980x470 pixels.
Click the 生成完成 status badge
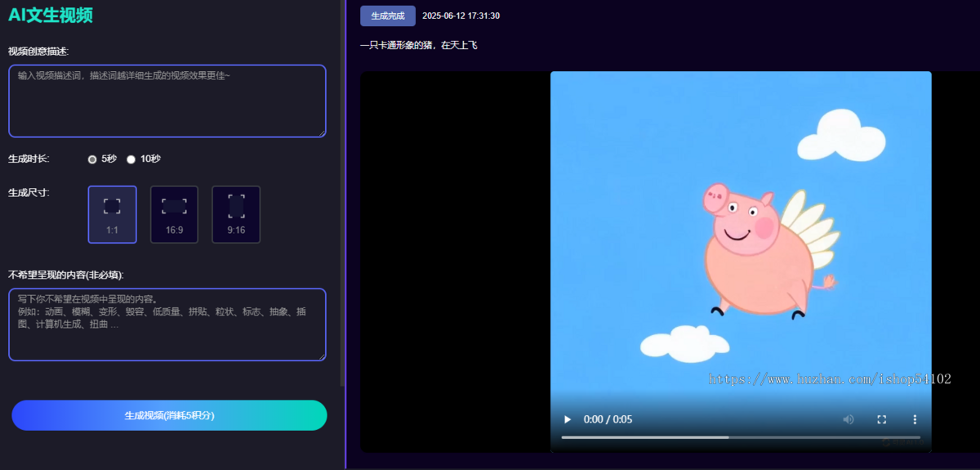click(388, 16)
